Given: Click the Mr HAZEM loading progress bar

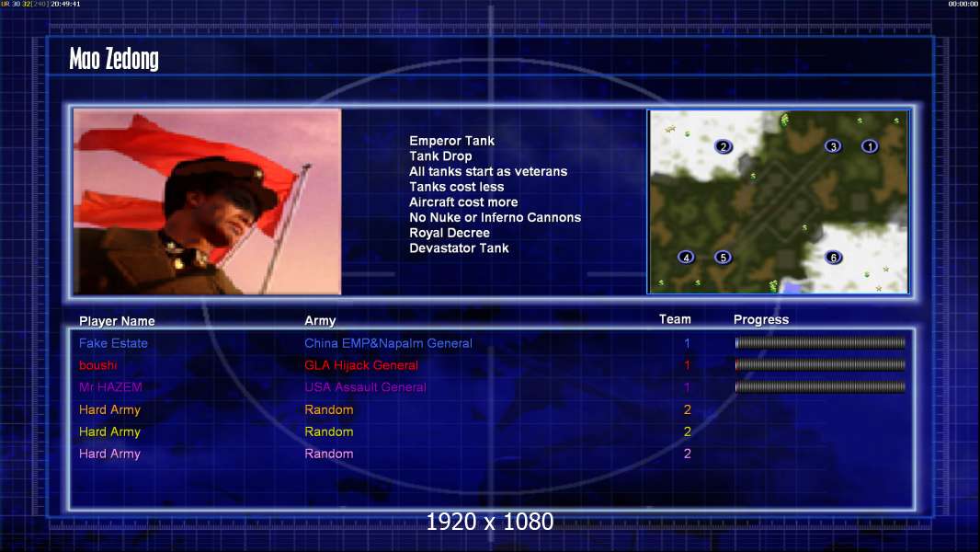Looking at the screenshot, I should point(820,387).
